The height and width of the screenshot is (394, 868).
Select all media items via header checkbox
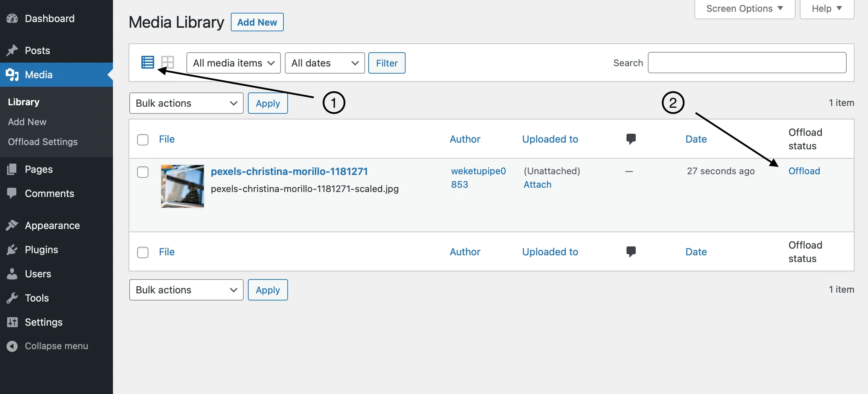click(143, 139)
